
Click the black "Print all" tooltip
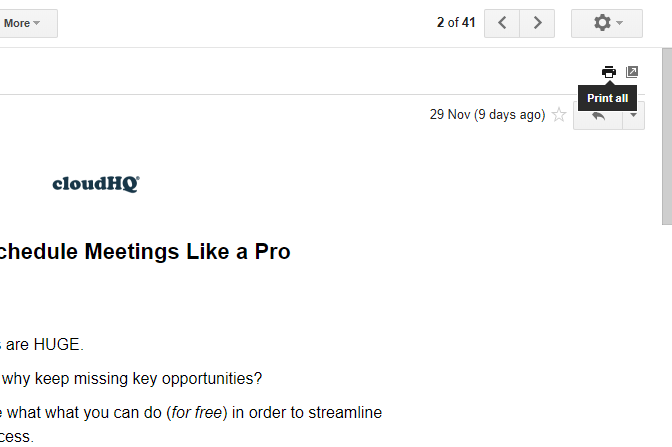tap(607, 98)
